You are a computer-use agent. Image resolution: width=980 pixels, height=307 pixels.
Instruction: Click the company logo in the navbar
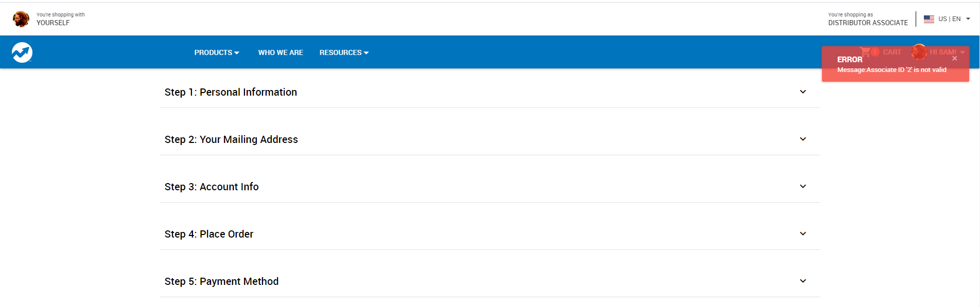tap(22, 52)
